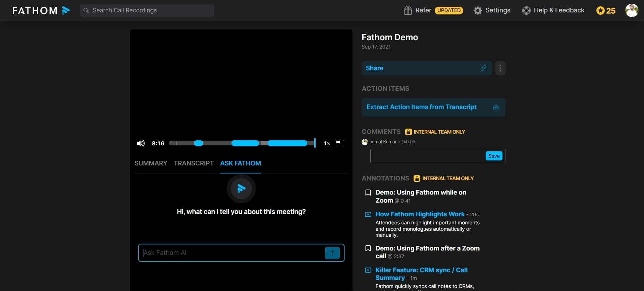Click the lock icon beside ANNOTATIONS

pyautogui.click(x=417, y=178)
